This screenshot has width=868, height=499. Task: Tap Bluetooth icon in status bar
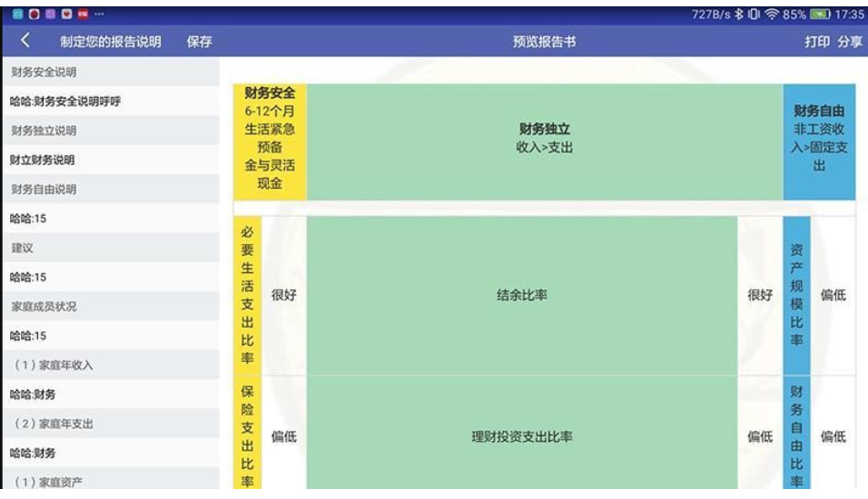739,15
